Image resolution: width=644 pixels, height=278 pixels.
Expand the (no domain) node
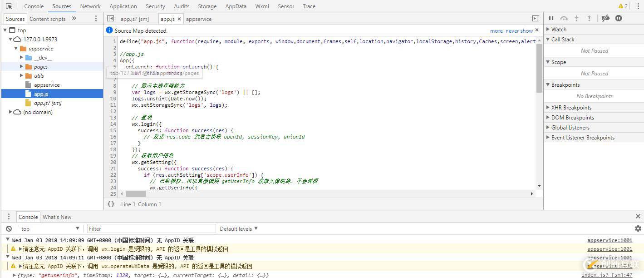(x=10, y=112)
